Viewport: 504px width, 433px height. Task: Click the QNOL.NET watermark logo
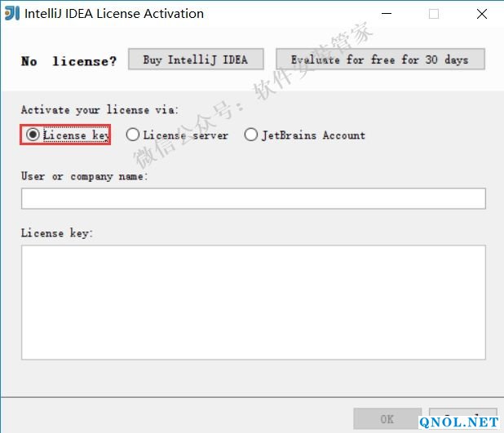[458, 422]
